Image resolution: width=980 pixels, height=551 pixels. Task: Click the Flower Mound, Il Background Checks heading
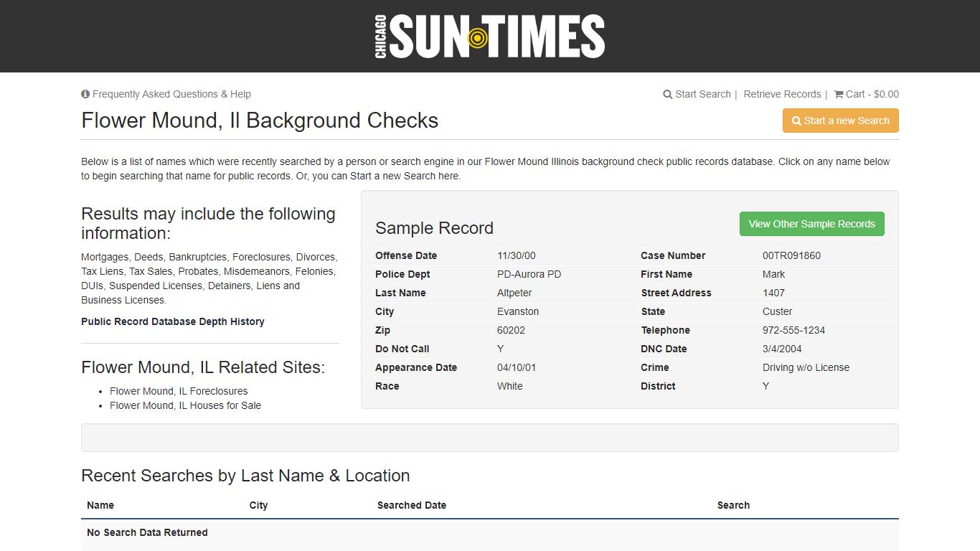[x=260, y=121]
